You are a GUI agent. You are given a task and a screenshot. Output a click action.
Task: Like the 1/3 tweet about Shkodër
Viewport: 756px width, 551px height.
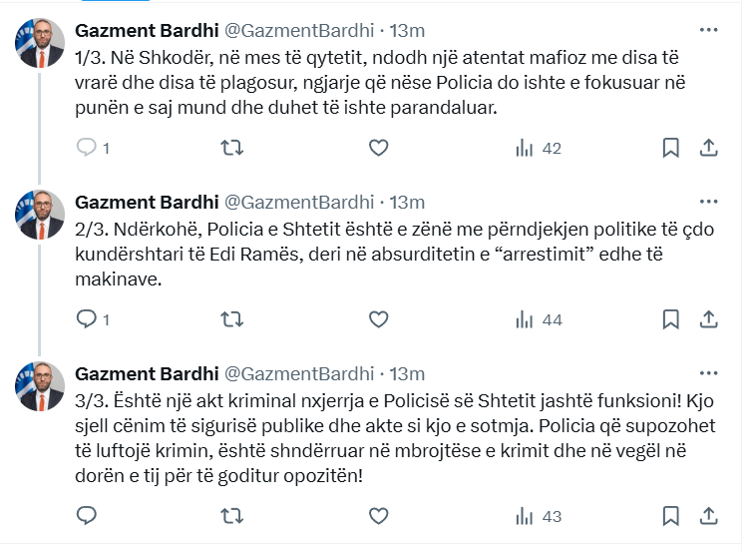coord(378,148)
